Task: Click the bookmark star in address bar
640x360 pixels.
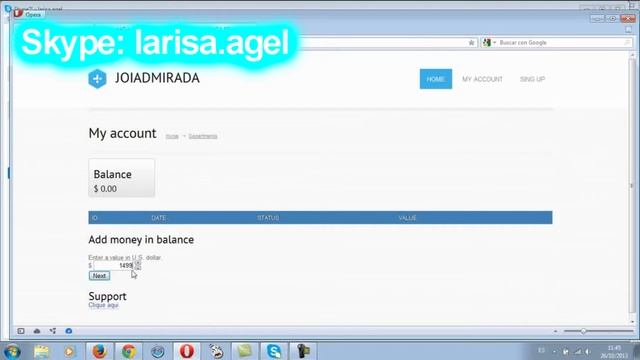Action: pos(471,42)
